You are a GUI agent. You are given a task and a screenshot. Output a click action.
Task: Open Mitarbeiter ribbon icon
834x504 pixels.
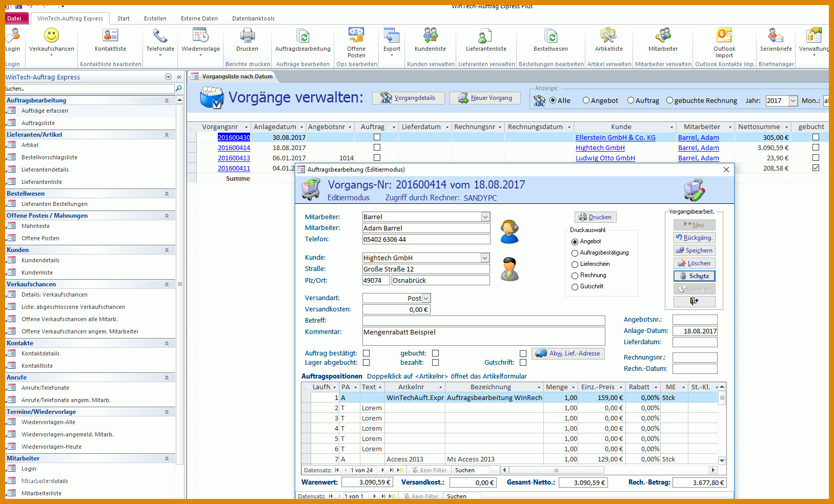tap(663, 35)
